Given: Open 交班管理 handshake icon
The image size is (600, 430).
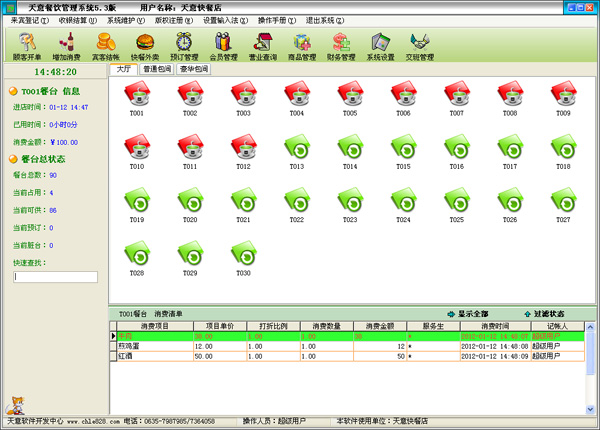Looking at the screenshot, I should click(420, 45).
